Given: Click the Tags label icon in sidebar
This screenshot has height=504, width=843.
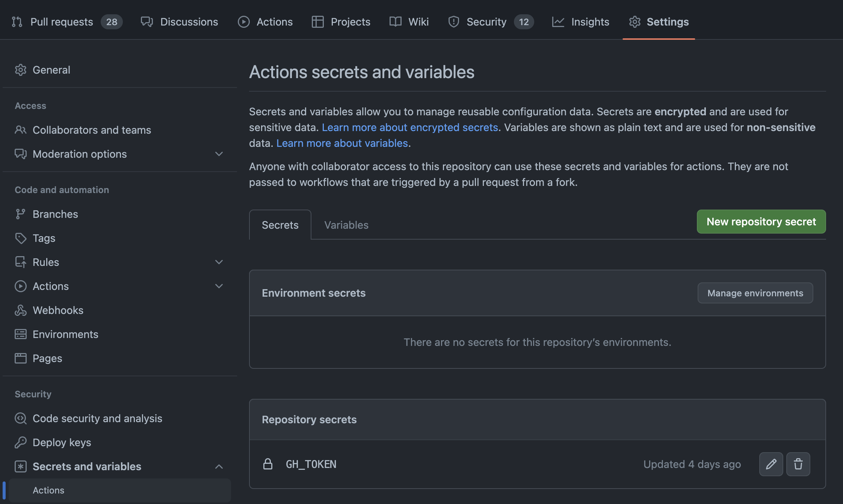Looking at the screenshot, I should coord(21,238).
